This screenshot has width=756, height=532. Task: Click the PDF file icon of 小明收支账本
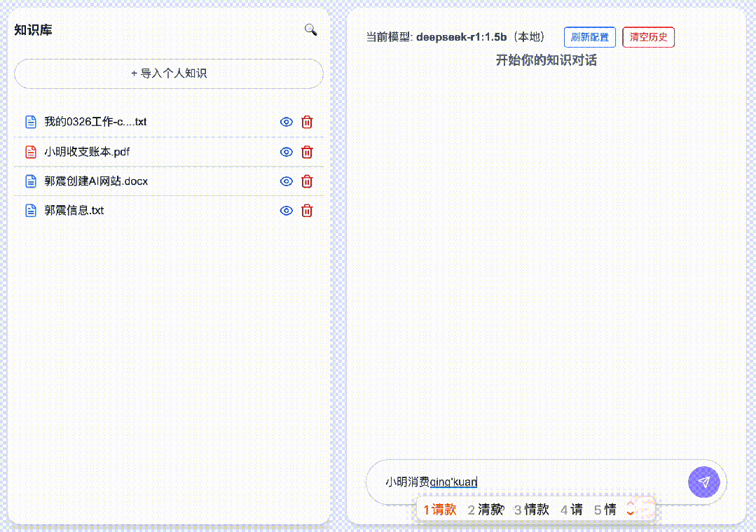point(30,152)
